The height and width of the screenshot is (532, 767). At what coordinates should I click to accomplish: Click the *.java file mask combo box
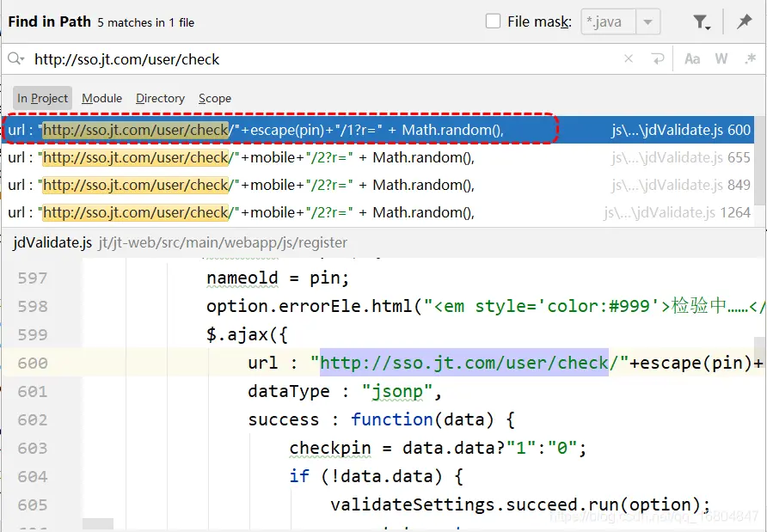[608, 22]
